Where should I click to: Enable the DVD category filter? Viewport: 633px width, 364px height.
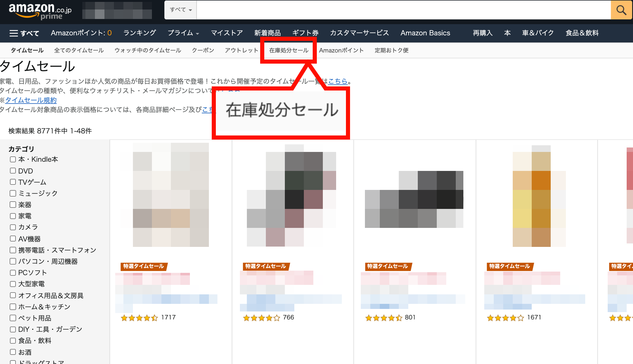[x=13, y=171]
